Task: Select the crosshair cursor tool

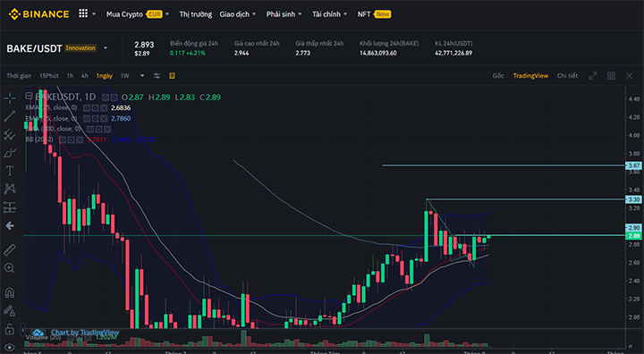Action: [x=10, y=97]
